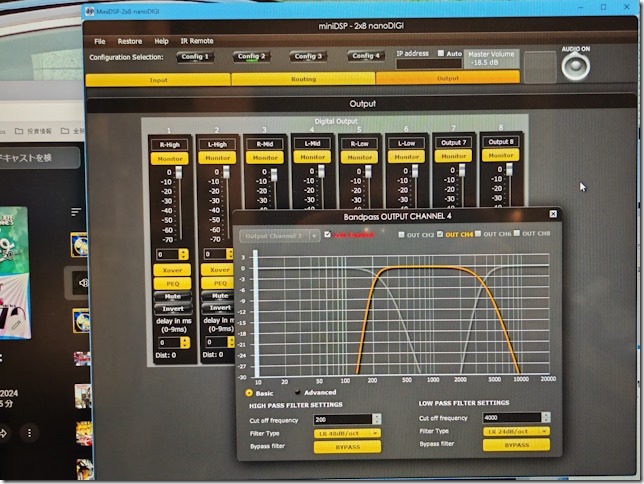The image size is (644, 484).
Task: Click the L-High gain fader
Action: point(226,172)
